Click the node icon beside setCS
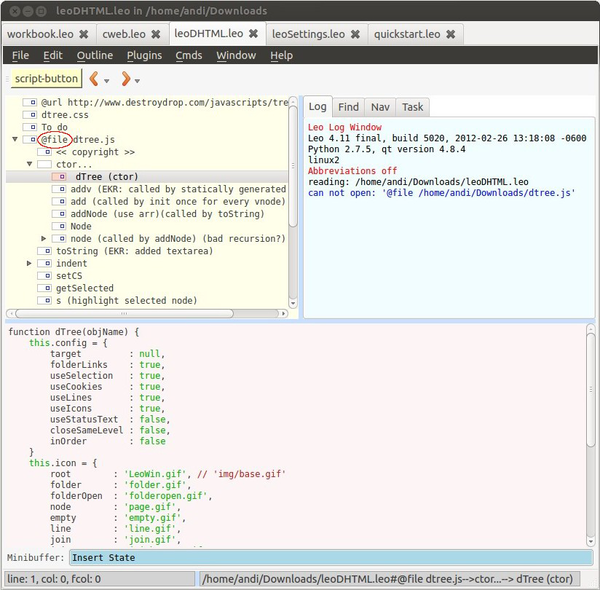Viewport: 600px width, 590px height. pyautogui.click(x=46, y=276)
